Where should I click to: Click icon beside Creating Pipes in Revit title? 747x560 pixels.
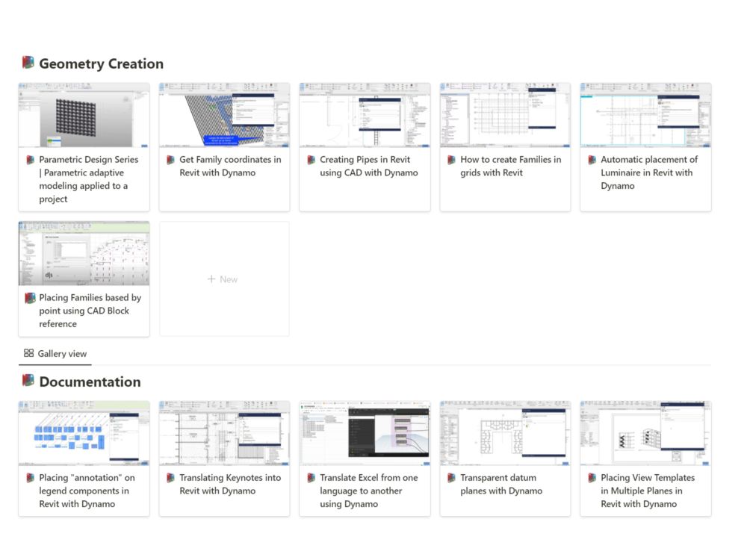click(311, 160)
